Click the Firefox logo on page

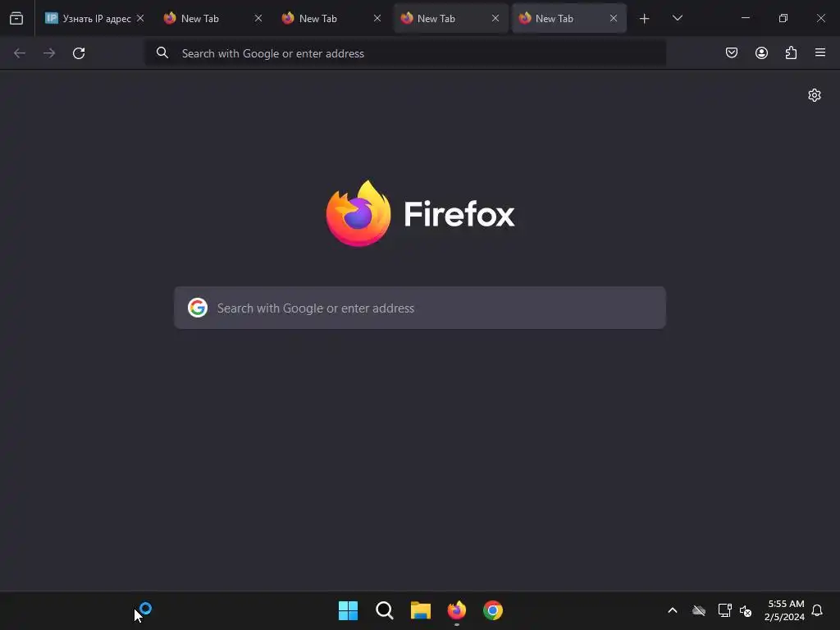point(420,214)
